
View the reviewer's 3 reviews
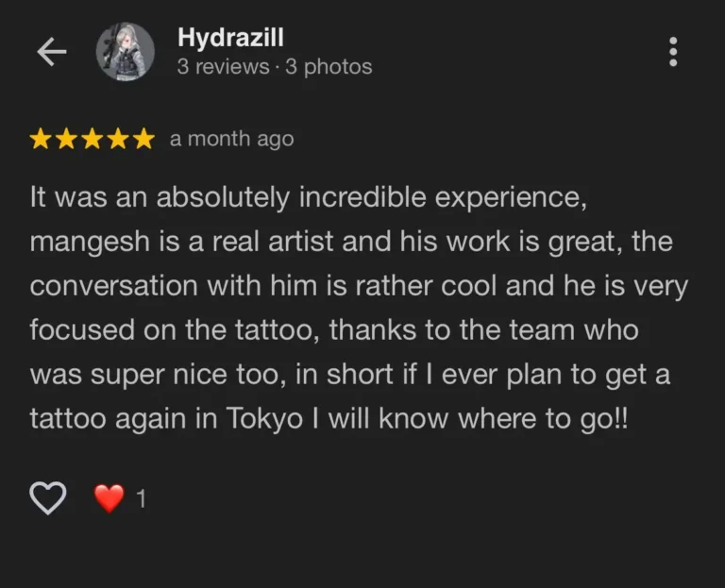(223, 67)
